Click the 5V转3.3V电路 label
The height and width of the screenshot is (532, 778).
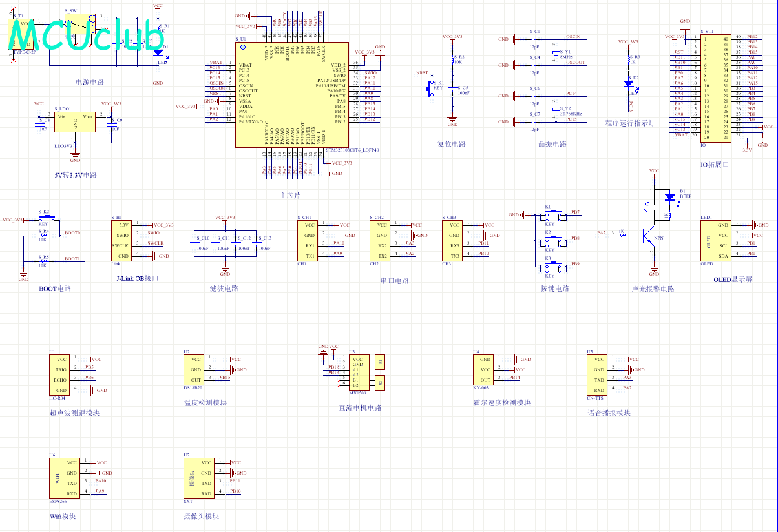coord(76,175)
